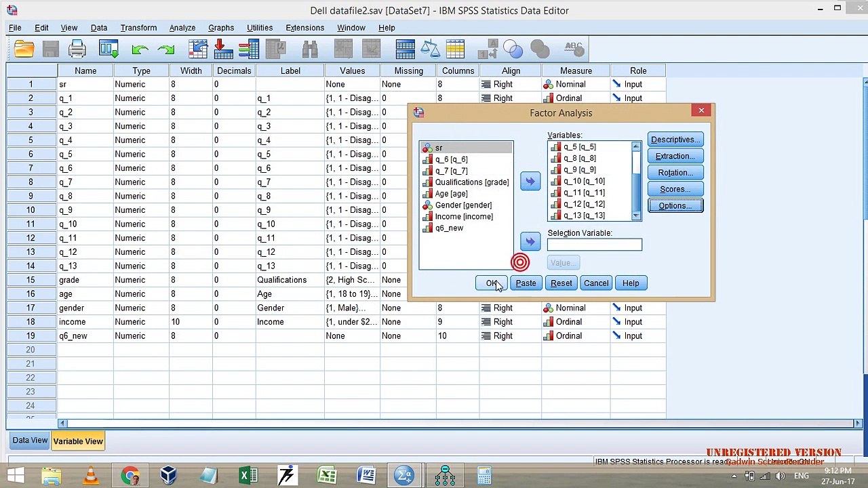Click the Name column header
868x488 pixels.
(x=85, y=70)
